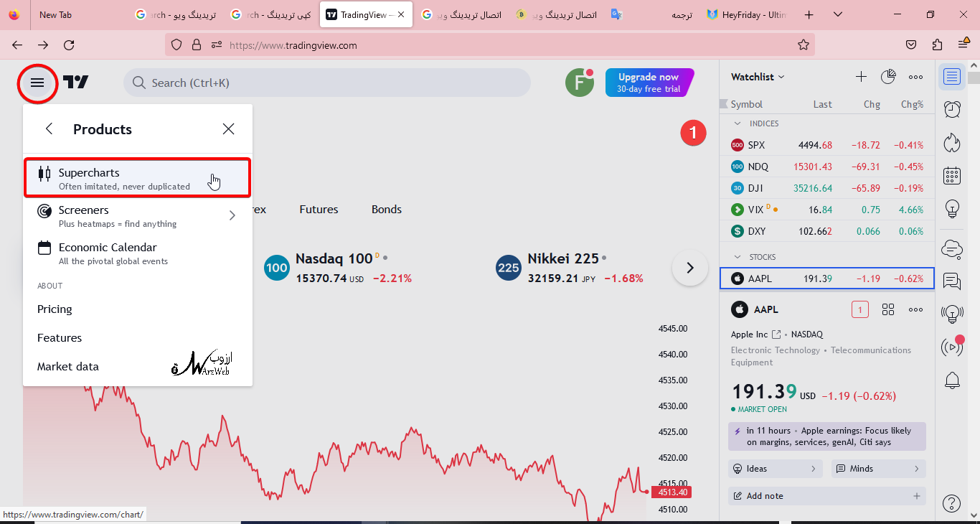Switch to the Futures tab

pos(319,210)
